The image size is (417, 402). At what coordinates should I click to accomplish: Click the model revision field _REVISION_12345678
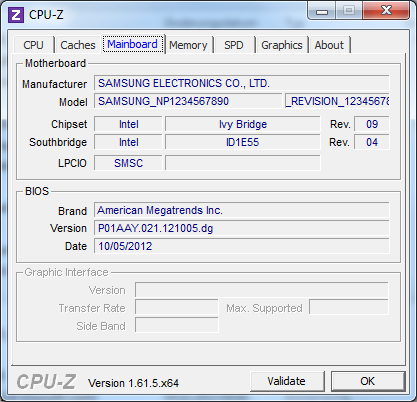pos(337,101)
